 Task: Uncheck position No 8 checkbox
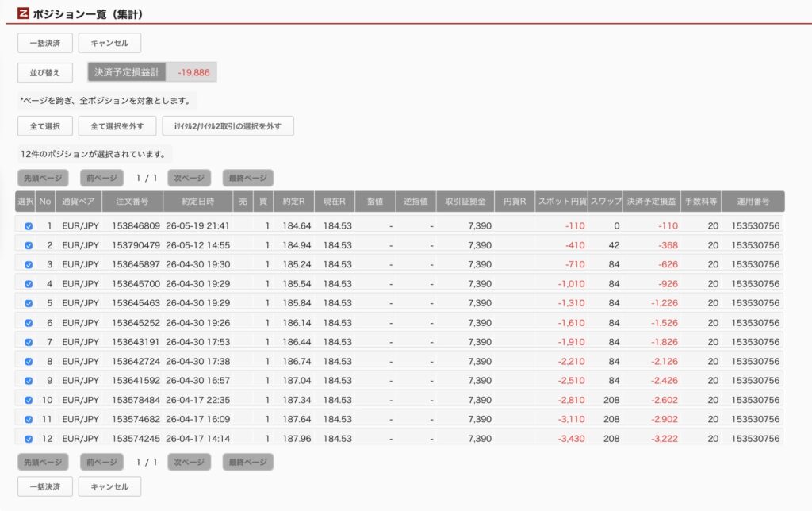tap(29, 361)
